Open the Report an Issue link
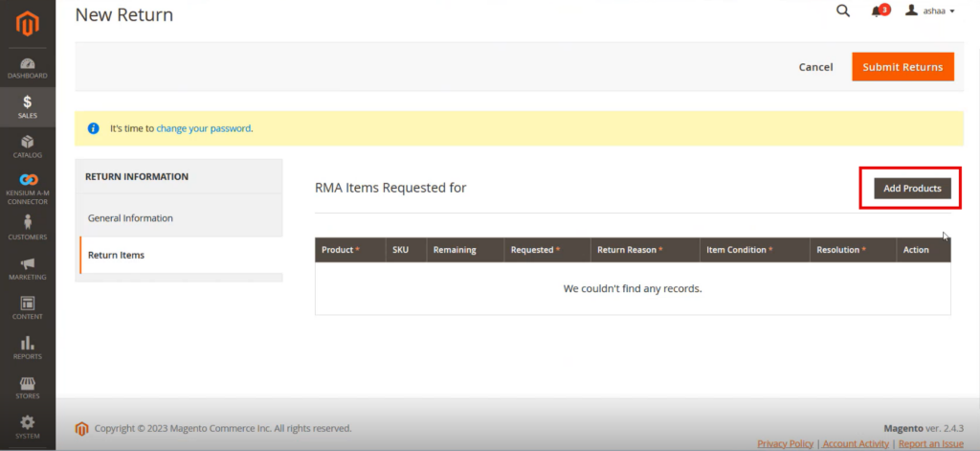 pos(931,443)
